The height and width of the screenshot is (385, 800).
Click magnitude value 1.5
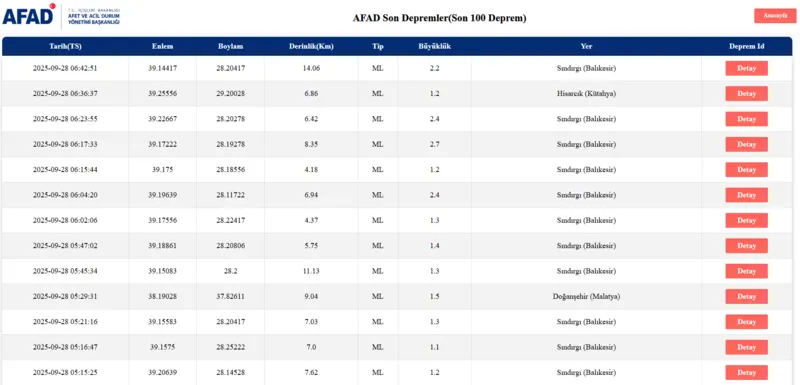coord(435,296)
